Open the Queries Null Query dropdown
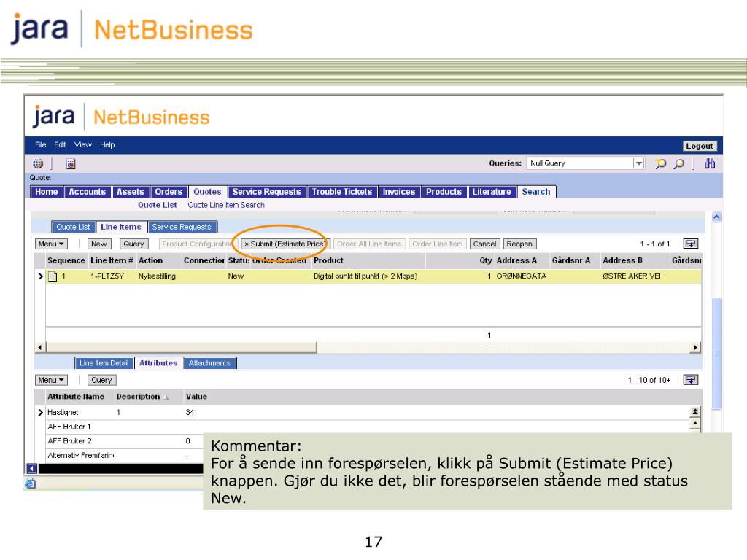 pos(639,163)
